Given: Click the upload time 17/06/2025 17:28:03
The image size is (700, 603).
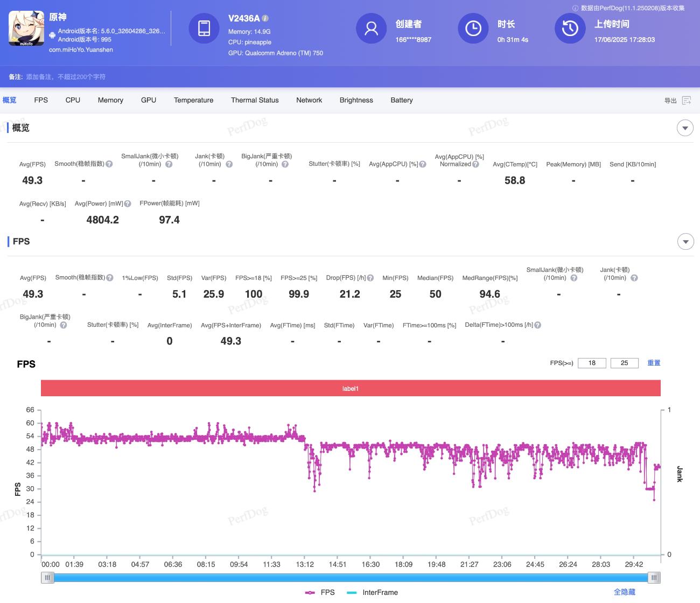Looking at the screenshot, I should pyautogui.click(x=625, y=39).
